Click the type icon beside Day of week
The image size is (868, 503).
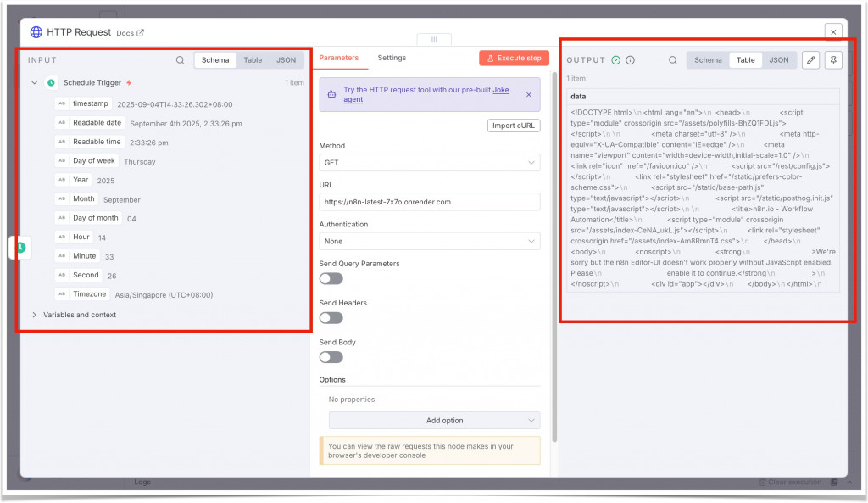[x=62, y=160]
